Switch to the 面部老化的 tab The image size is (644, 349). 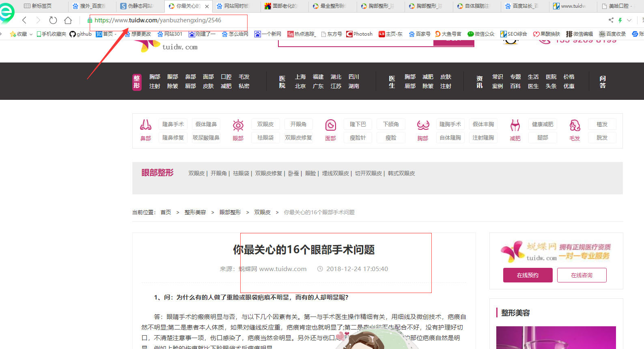pyautogui.click(x=284, y=6)
